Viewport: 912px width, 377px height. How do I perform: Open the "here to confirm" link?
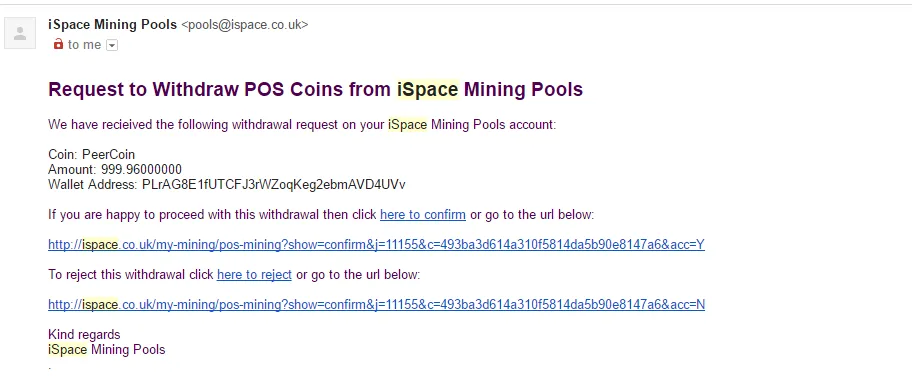[x=423, y=215]
